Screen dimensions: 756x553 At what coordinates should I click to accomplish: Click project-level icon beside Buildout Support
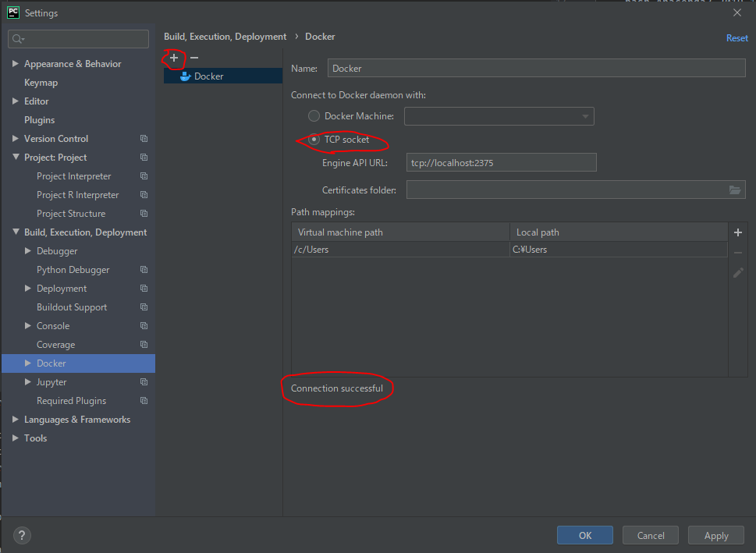tap(144, 307)
